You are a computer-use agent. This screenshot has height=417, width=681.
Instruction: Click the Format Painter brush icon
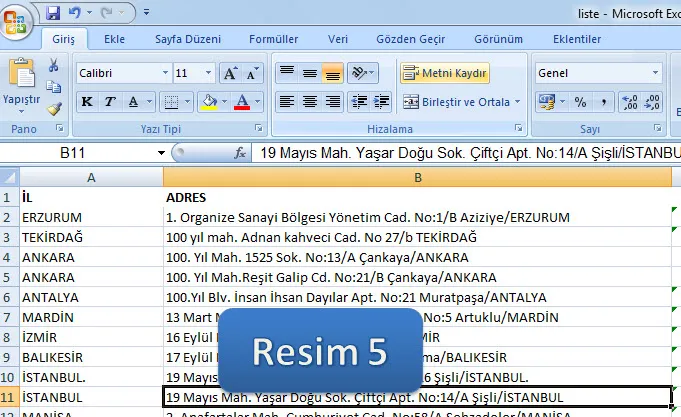click(54, 109)
